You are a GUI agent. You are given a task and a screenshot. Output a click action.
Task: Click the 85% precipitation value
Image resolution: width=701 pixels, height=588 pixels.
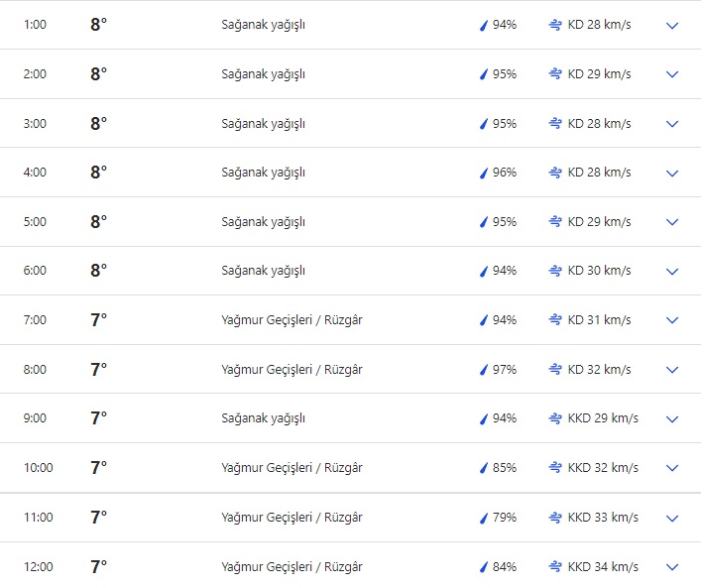(x=505, y=468)
